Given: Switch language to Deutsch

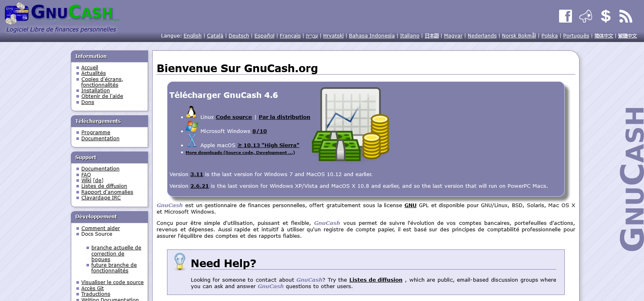Looking at the screenshot, I should pyautogui.click(x=239, y=36).
